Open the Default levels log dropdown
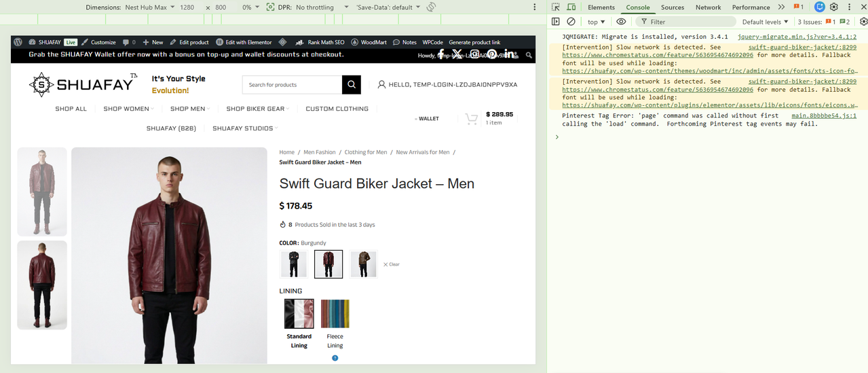The width and height of the screenshot is (868, 373). tap(765, 22)
